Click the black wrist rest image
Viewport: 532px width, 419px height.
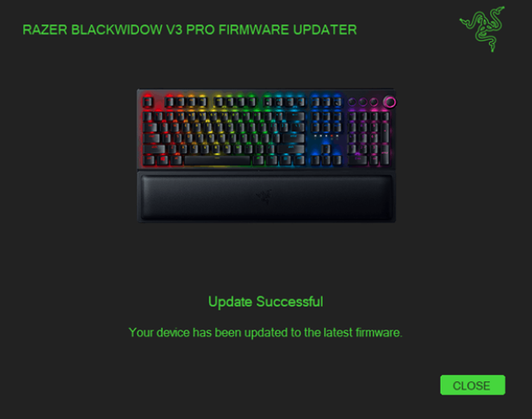(266, 197)
